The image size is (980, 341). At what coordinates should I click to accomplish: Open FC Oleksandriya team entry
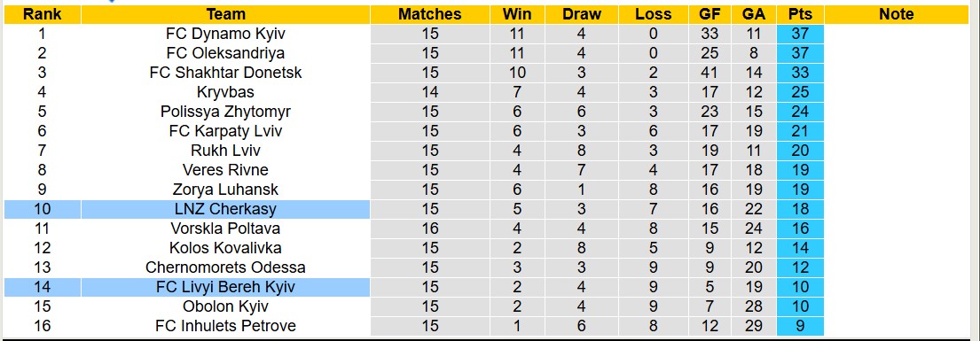[225, 53]
